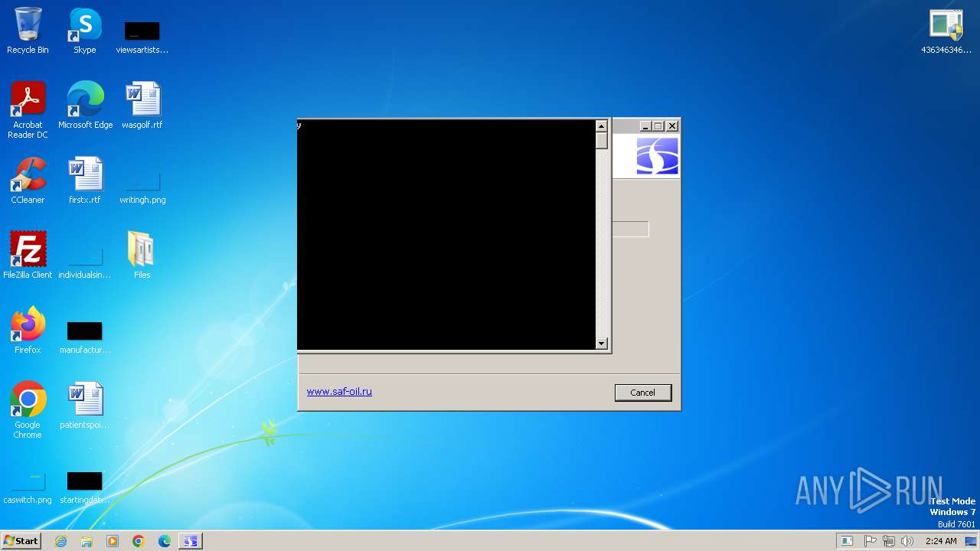980x551 pixels.
Task: Open the www.saf-oil.ru link
Action: click(339, 391)
